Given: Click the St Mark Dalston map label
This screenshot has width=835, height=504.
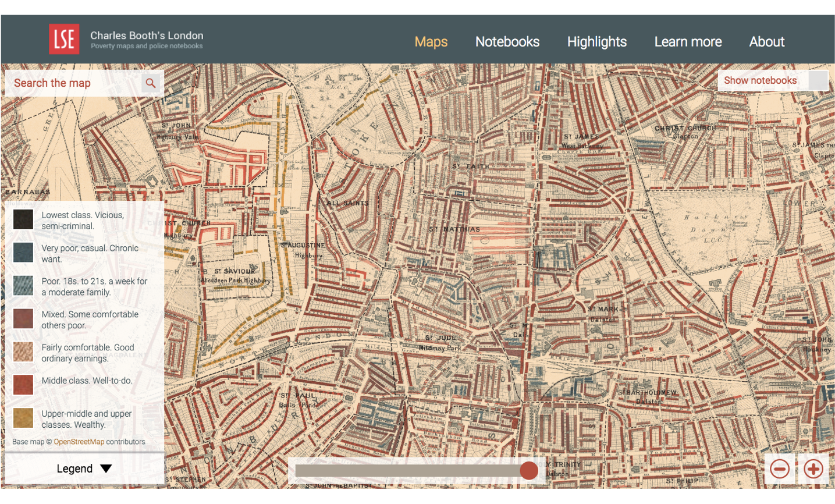Looking at the screenshot, I should click(603, 314).
